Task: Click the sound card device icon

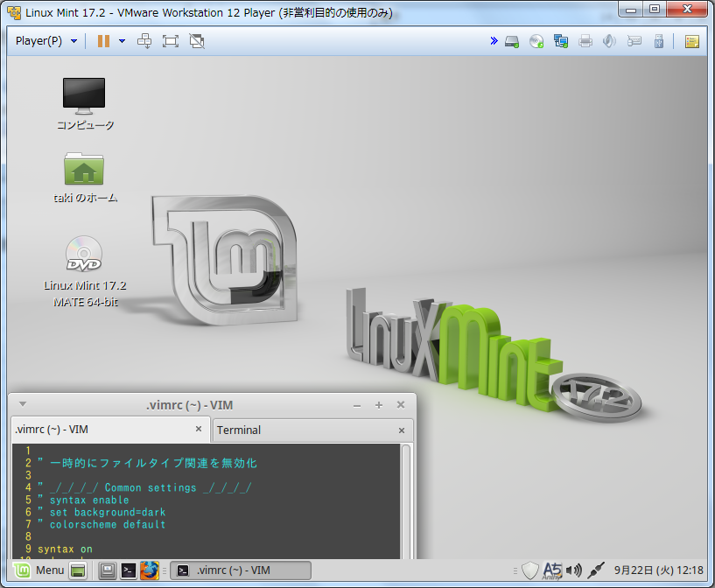Action: click(x=610, y=41)
